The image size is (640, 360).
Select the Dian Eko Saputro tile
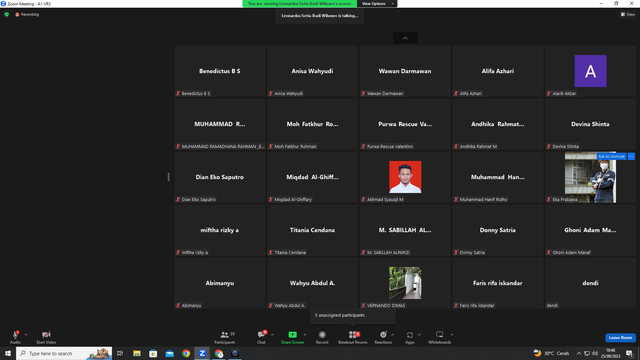[220, 177]
